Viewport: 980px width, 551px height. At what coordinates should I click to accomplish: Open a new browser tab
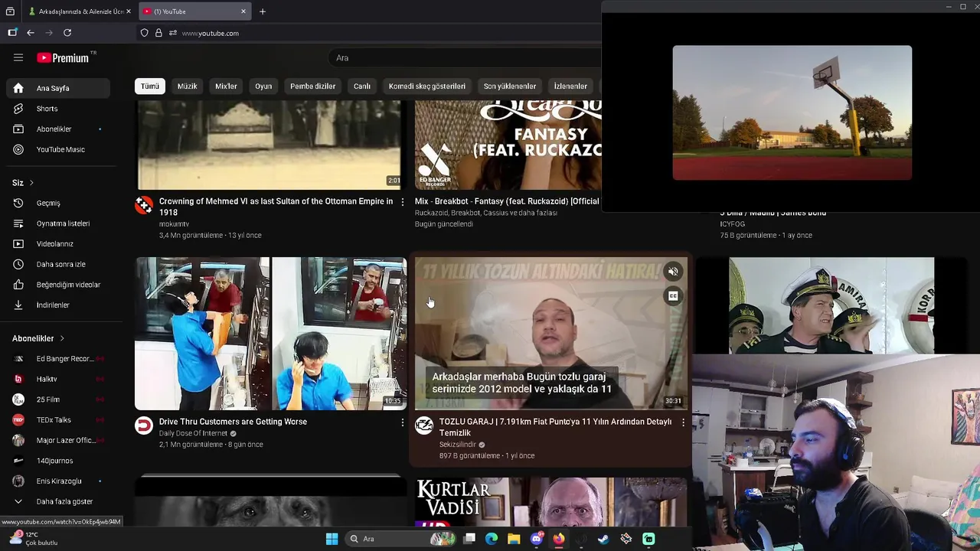[263, 11]
